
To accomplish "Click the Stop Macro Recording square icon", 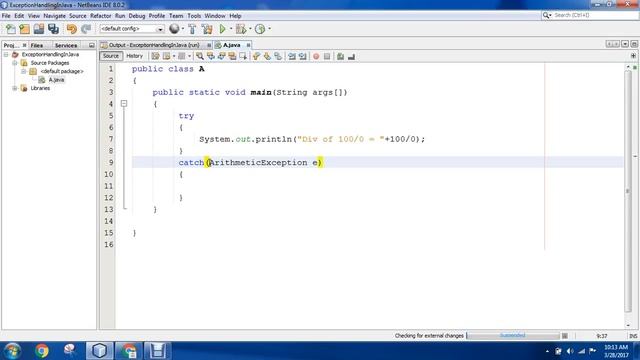I will click(x=327, y=56).
